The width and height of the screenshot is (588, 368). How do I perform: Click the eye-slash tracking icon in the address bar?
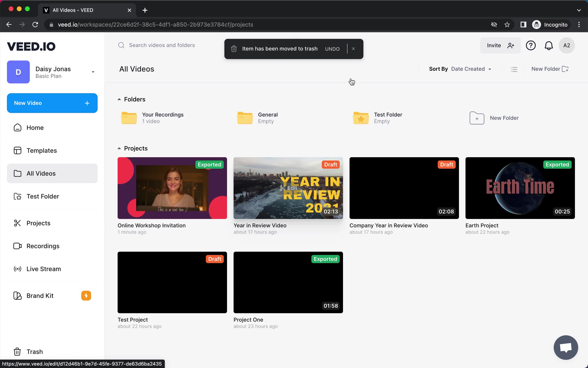click(494, 25)
